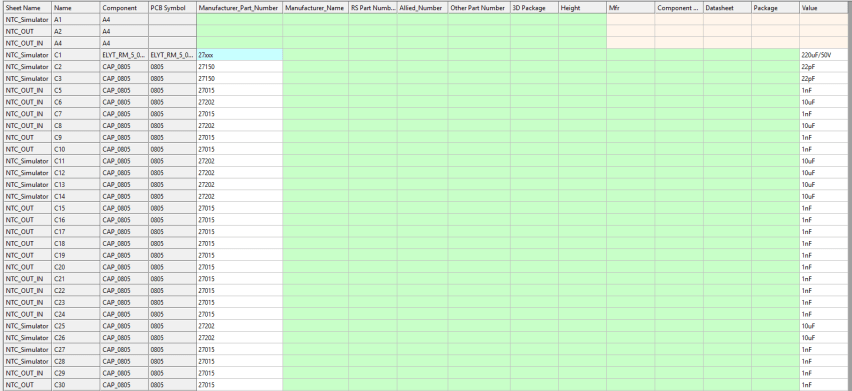Click the C12 name cell

(x=76, y=173)
